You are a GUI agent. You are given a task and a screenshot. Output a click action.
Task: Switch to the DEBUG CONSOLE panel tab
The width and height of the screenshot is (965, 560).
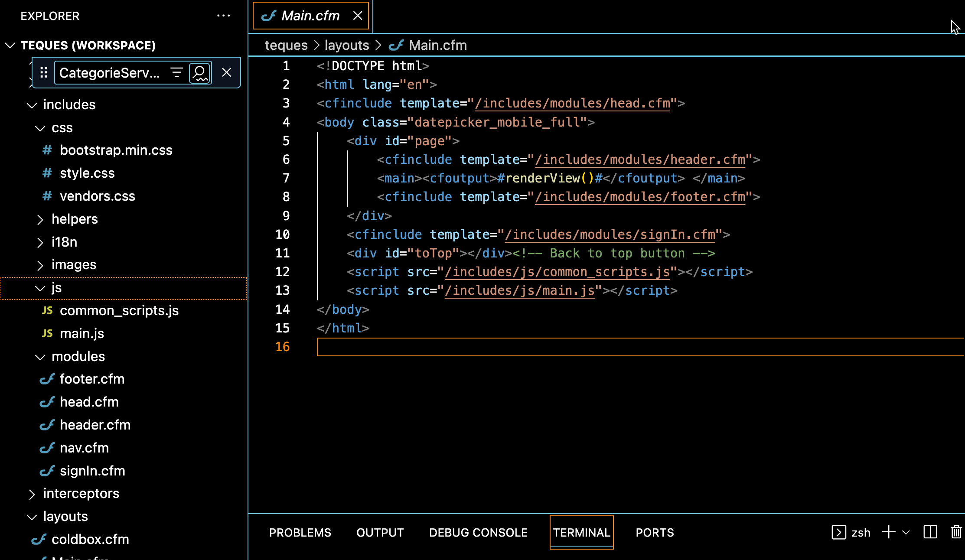[x=478, y=533]
